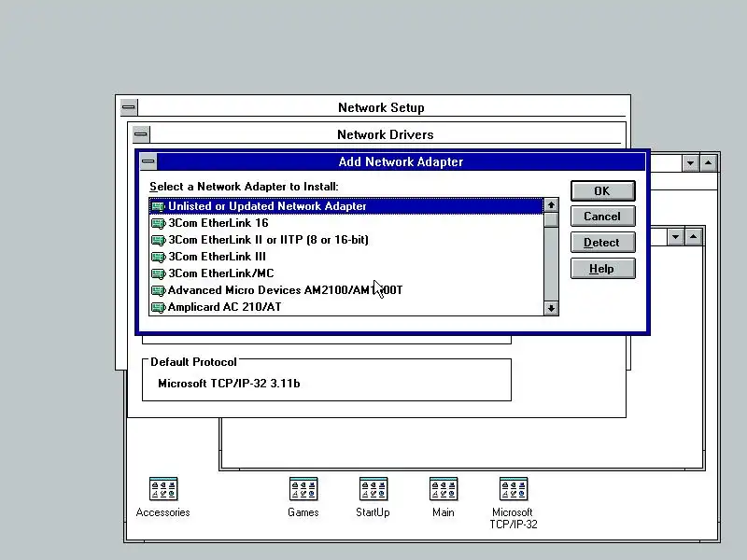
Task: Open the Main program group icon
Action: click(443, 489)
